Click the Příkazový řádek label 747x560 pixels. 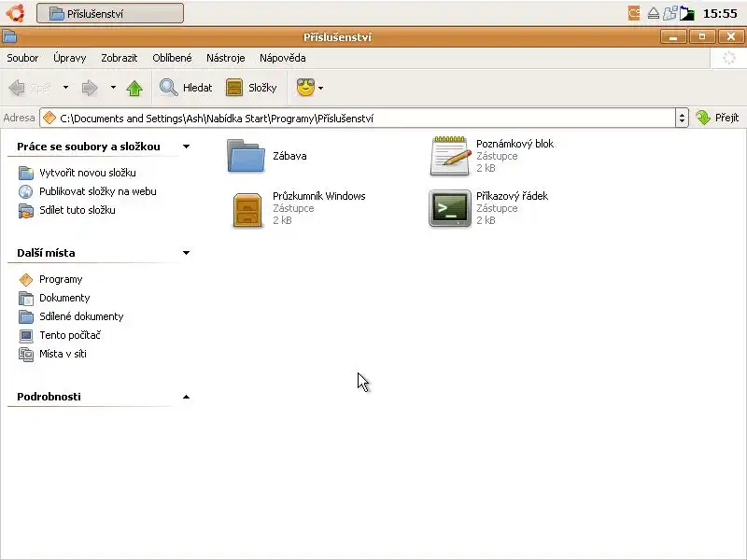pyautogui.click(x=512, y=196)
